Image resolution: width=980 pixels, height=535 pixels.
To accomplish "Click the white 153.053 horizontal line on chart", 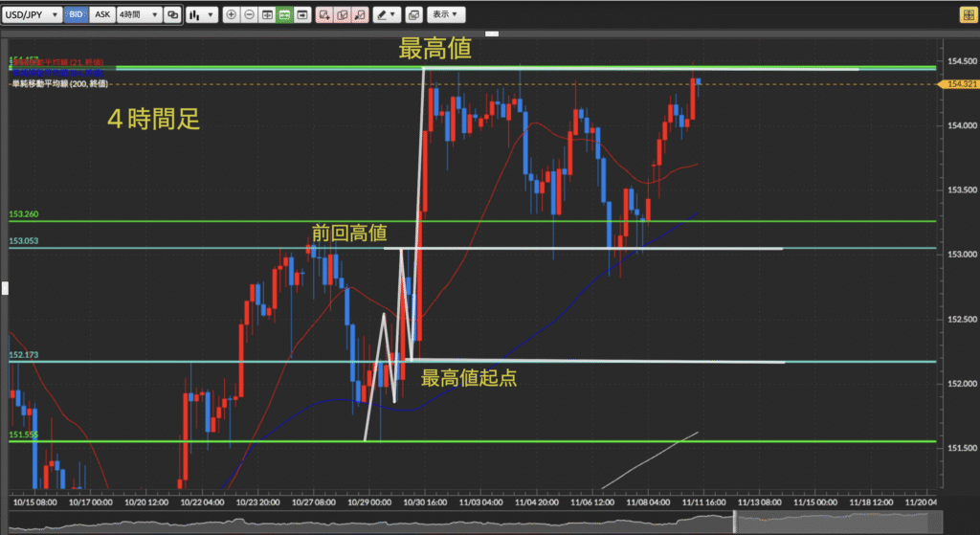I will click(670, 249).
